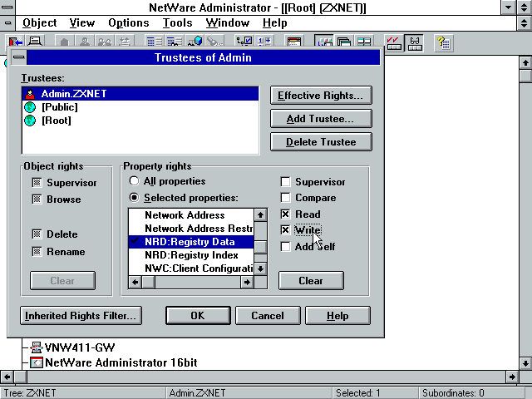Click the property list scroll-down arrow
This screenshot has height=399, width=532.
[260, 268]
